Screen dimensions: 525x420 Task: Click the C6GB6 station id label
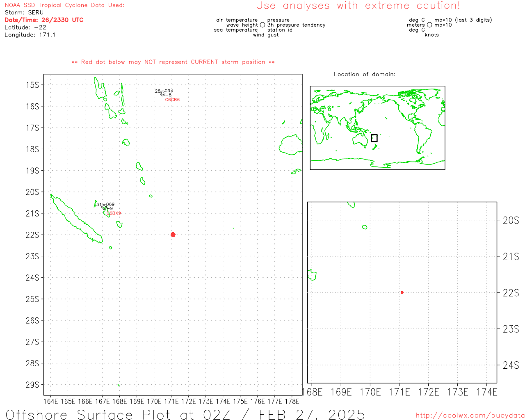point(172,100)
